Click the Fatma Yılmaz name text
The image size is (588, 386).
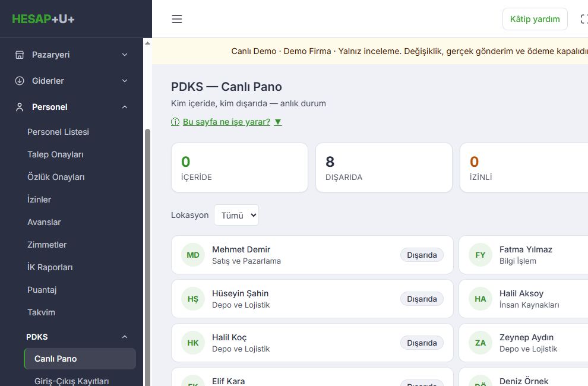[526, 249]
